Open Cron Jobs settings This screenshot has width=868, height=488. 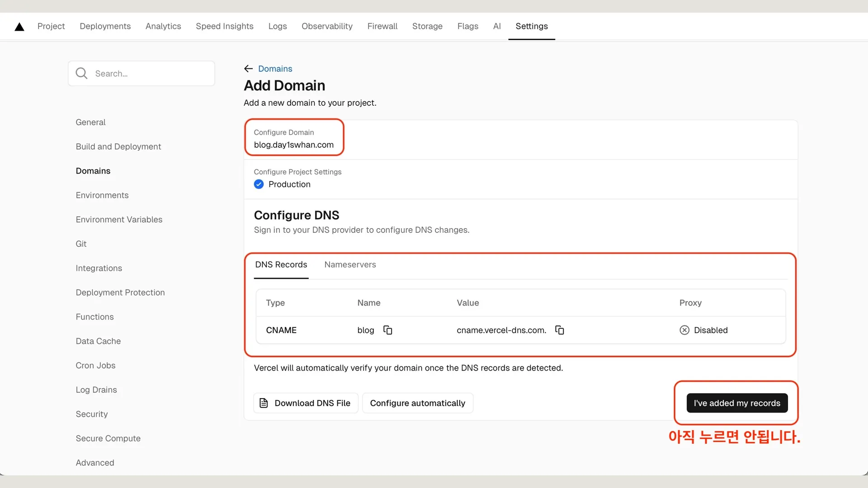[95, 366]
